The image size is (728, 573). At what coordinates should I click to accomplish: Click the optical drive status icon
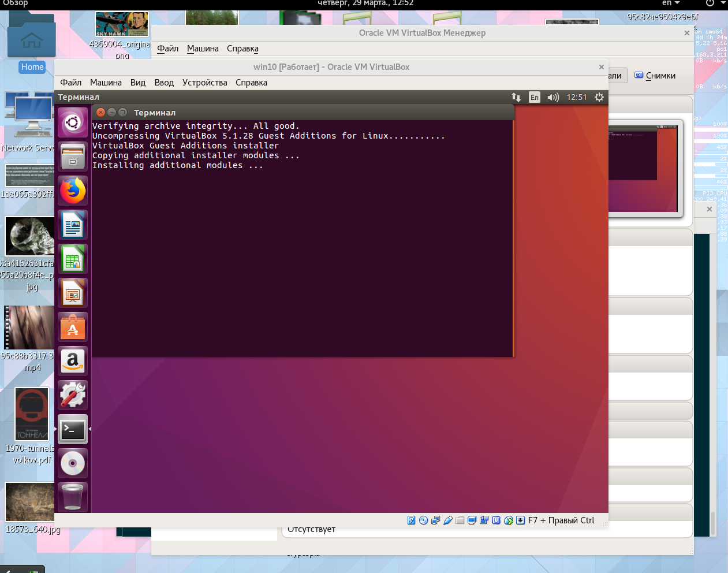pos(423,520)
